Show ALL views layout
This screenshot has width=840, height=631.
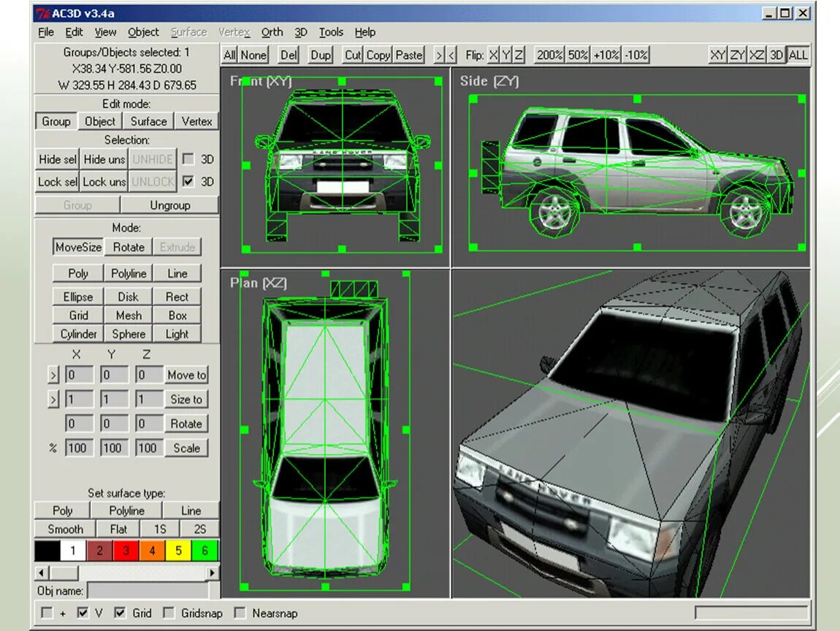(798, 55)
